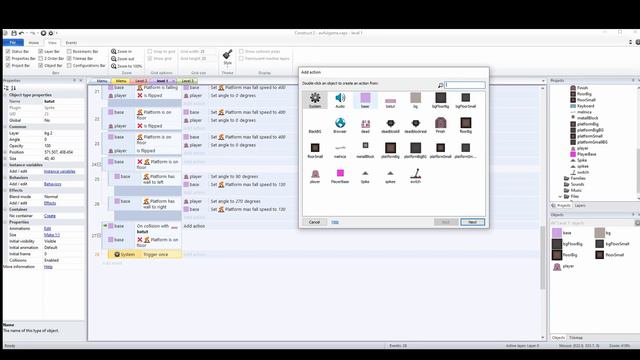Click Add action in event 27
Image resolution: width=640 pixels, height=360 pixels.
coord(194,226)
